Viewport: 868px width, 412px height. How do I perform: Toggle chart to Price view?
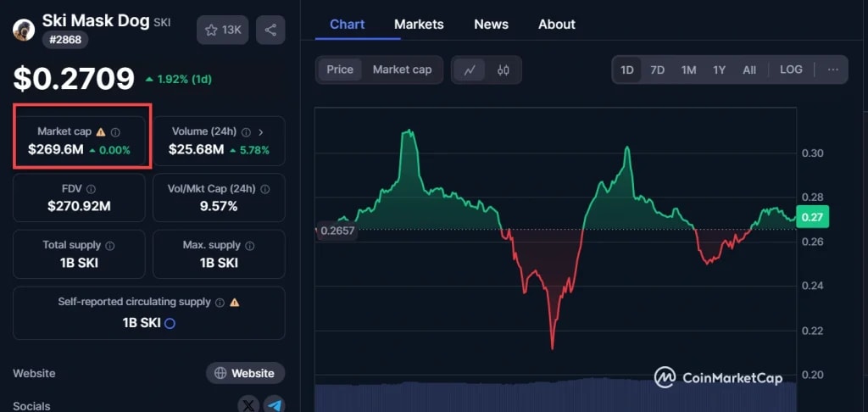point(340,70)
